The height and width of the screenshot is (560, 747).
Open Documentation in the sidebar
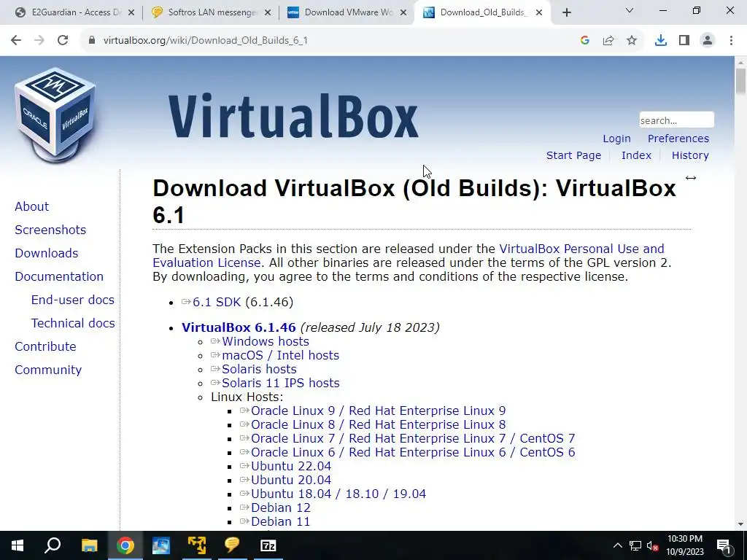[x=59, y=276]
